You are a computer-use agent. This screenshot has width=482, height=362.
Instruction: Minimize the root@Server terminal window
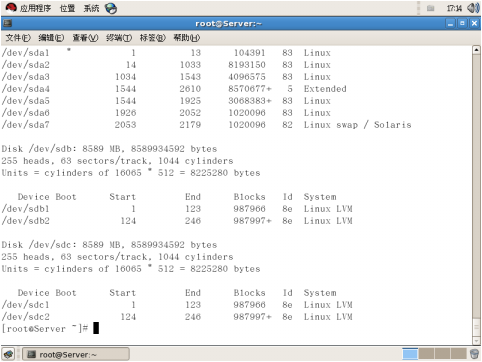pos(450,24)
